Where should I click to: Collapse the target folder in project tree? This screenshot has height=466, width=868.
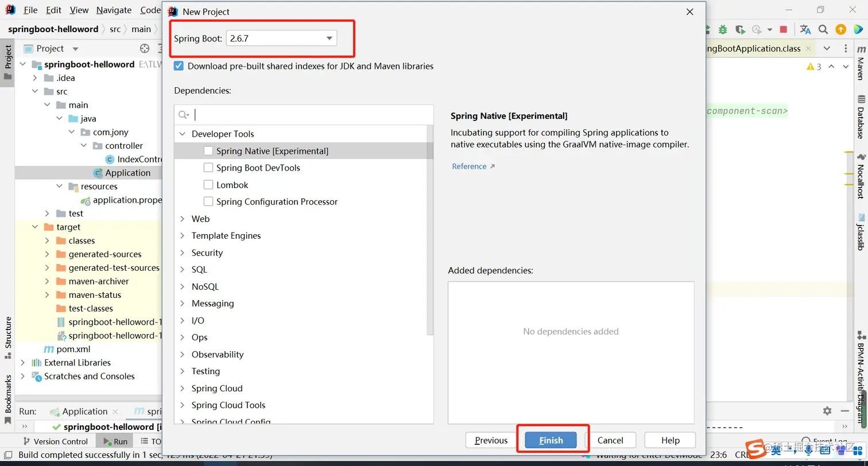tap(35, 227)
